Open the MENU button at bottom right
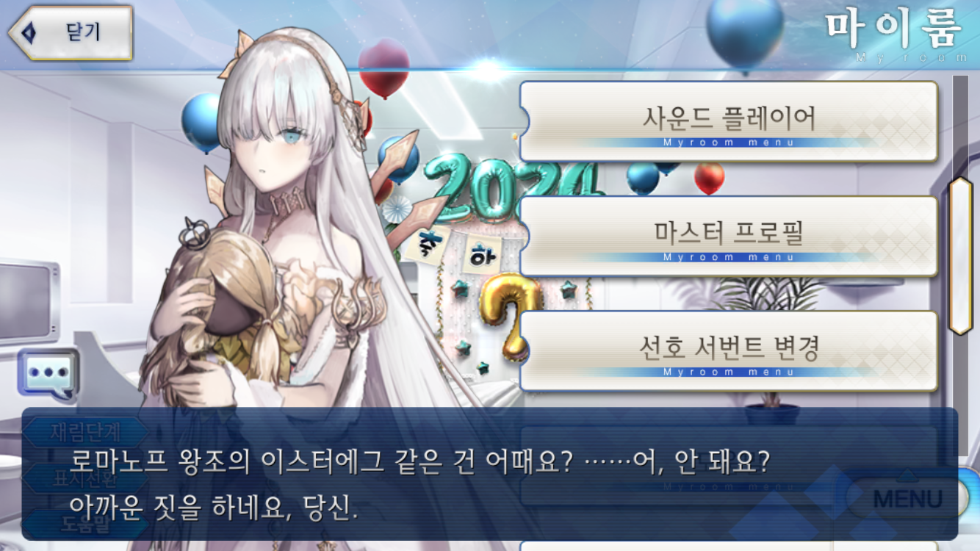 907,500
